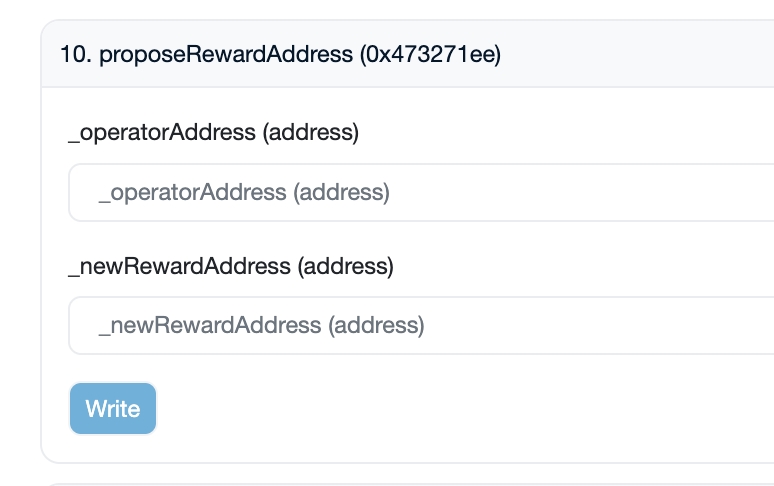Screen dimensions: 774x486
Task: Click the label above the new reward address field
Action: 231,267
